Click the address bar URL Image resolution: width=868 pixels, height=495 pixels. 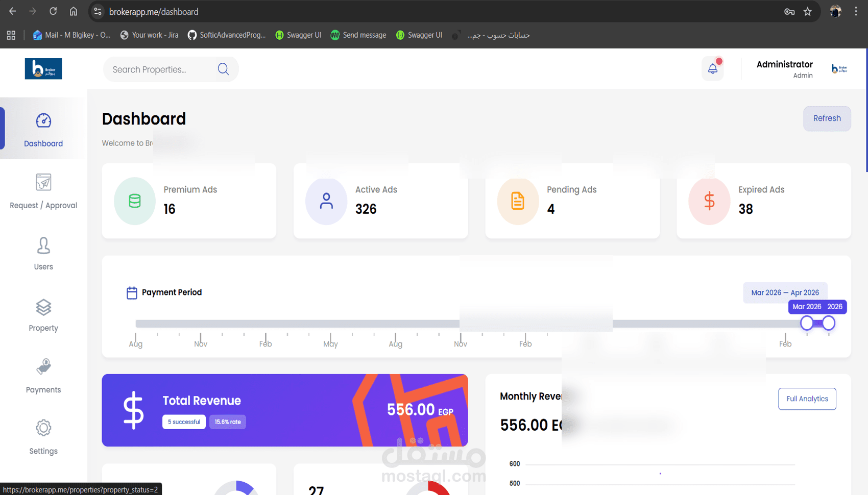pyautogui.click(x=154, y=12)
